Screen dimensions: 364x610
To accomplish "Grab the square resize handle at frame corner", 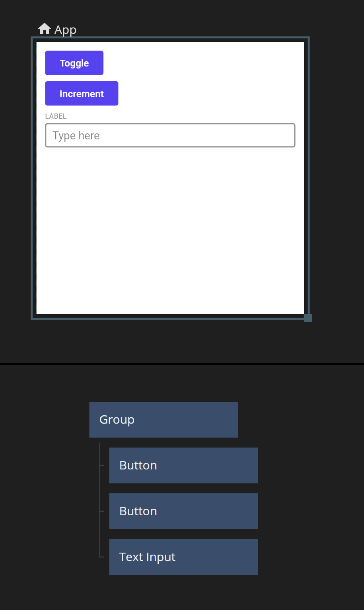I will (x=308, y=318).
